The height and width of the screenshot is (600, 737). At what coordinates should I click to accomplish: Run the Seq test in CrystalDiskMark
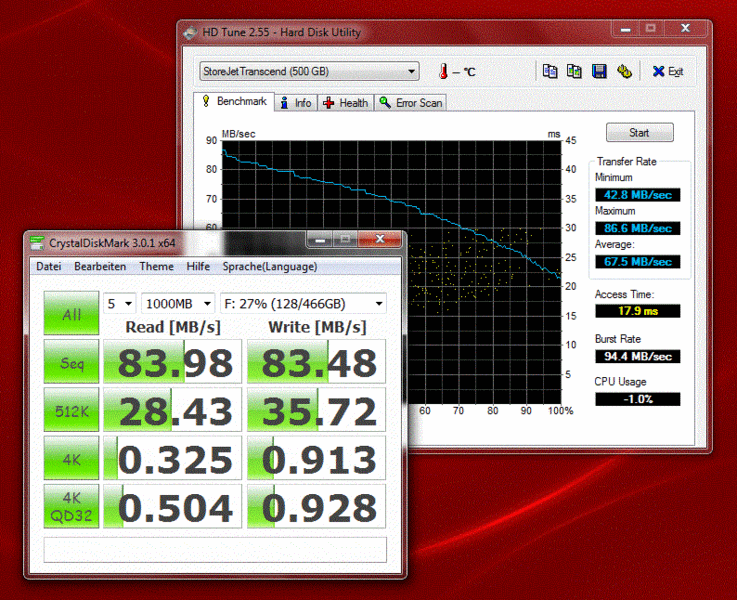pos(71,362)
